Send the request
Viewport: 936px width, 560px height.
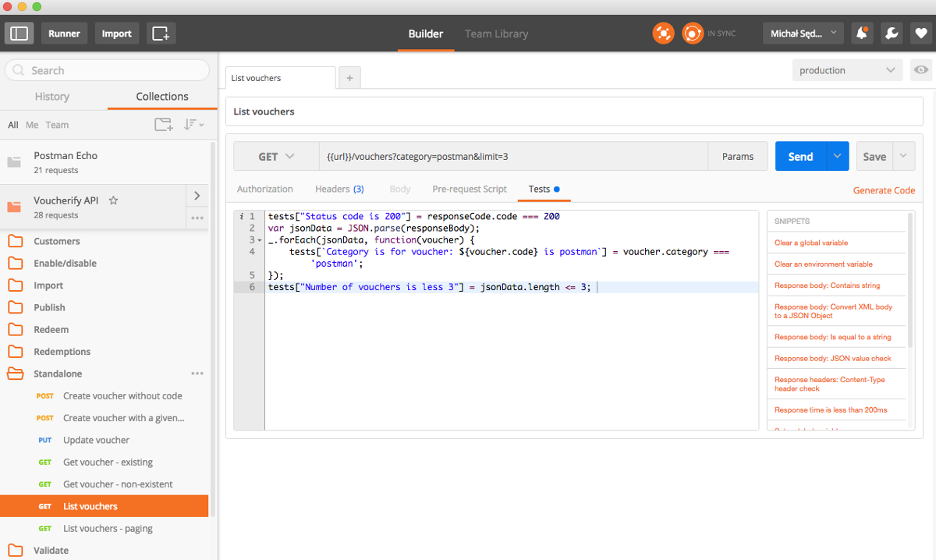[800, 156]
